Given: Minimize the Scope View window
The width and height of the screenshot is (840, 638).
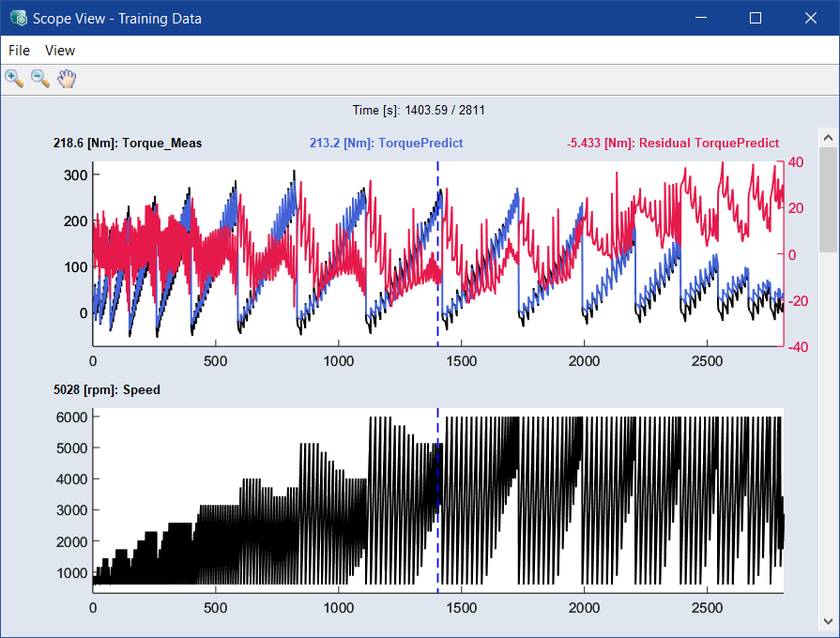Looking at the screenshot, I should [x=699, y=18].
